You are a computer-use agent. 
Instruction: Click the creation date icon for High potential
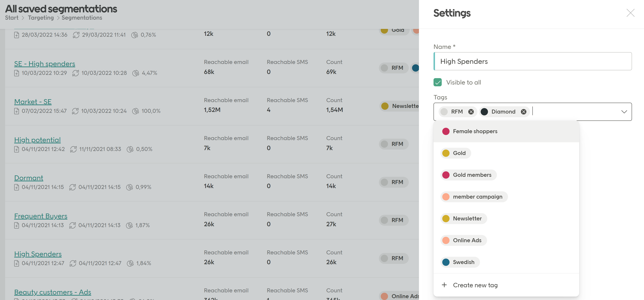click(17, 149)
